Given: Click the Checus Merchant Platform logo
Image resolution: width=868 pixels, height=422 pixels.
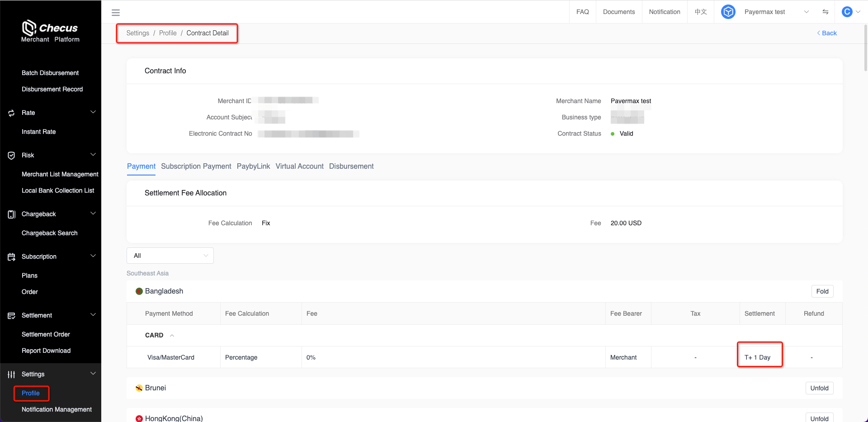Looking at the screenshot, I should pyautogui.click(x=50, y=31).
